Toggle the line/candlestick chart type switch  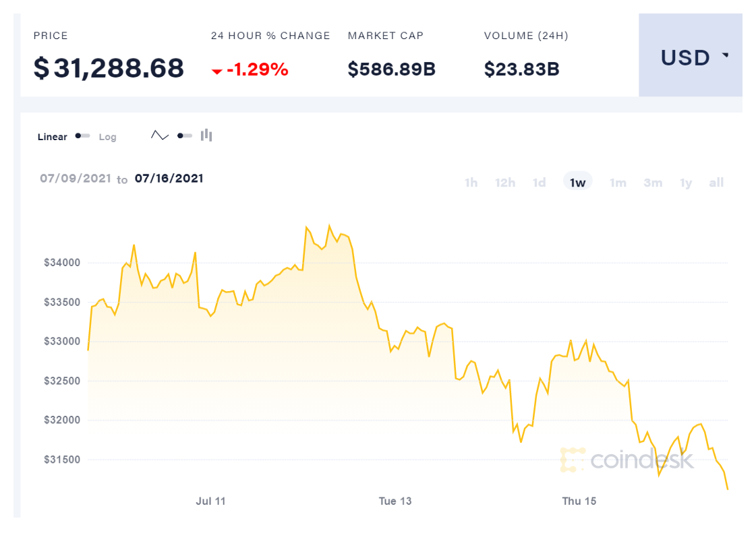pyautogui.click(x=184, y=135)
